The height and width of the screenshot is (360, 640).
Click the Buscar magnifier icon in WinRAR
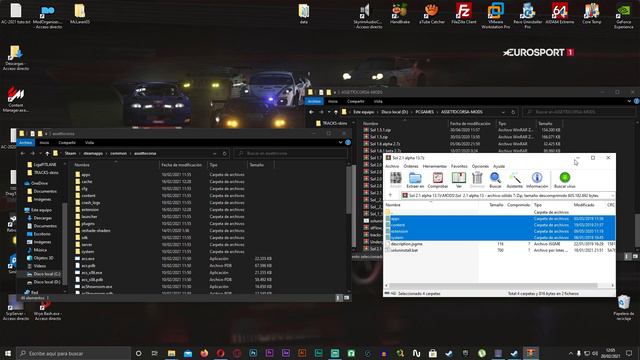point(495,180)
